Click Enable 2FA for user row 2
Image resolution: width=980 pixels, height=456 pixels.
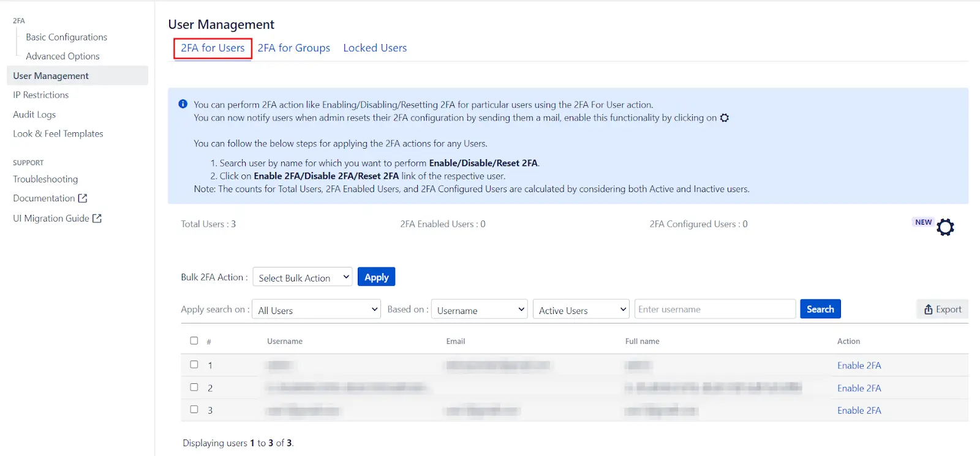pyautogui.click(x=859, y=388)
